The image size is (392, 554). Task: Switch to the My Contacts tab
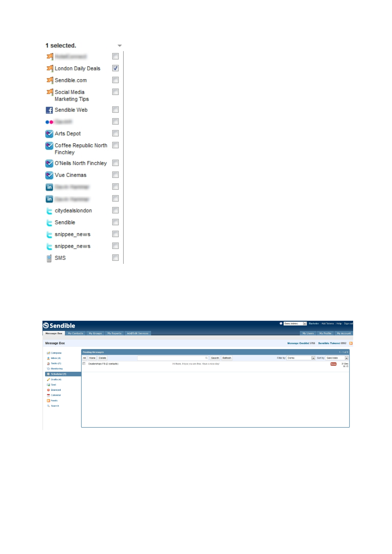(x=76, y=333)
